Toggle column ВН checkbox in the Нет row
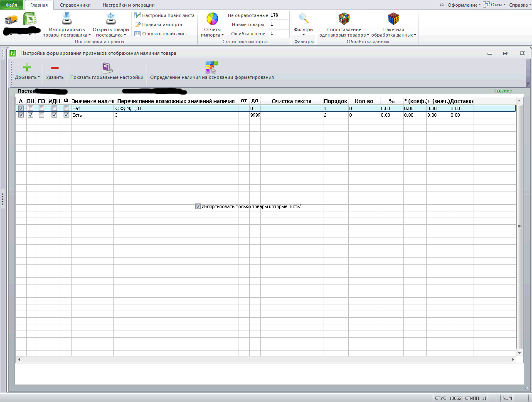The height and width of the screenshot is (402, 532). (30, 108)
